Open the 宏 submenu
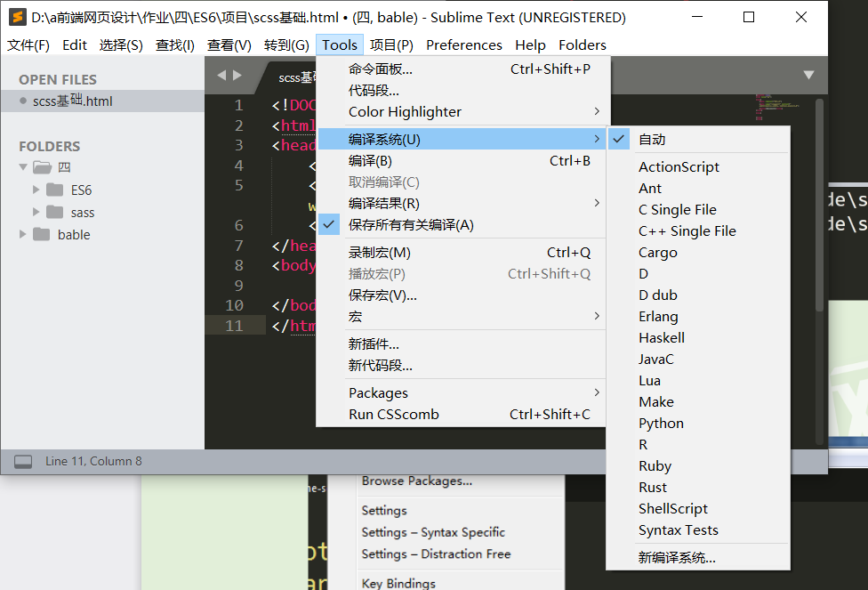 point(462,316)
